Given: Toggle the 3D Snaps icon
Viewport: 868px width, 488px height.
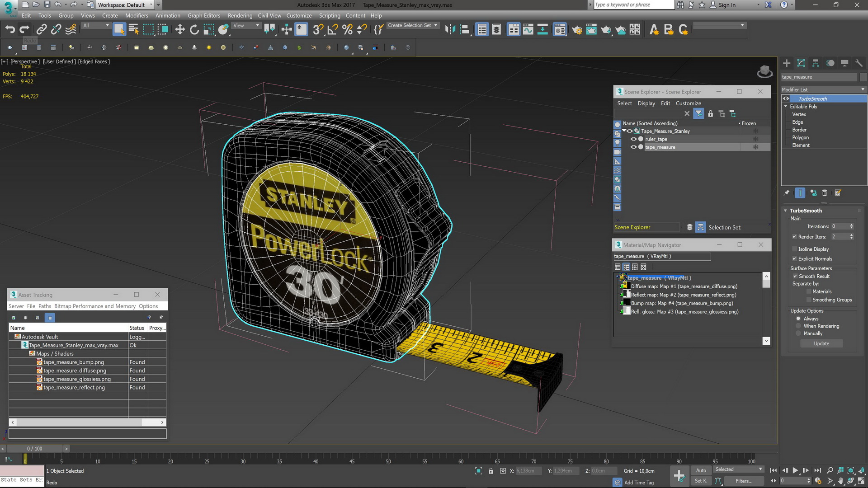Looking at the screenshot, I should (318, 30).
